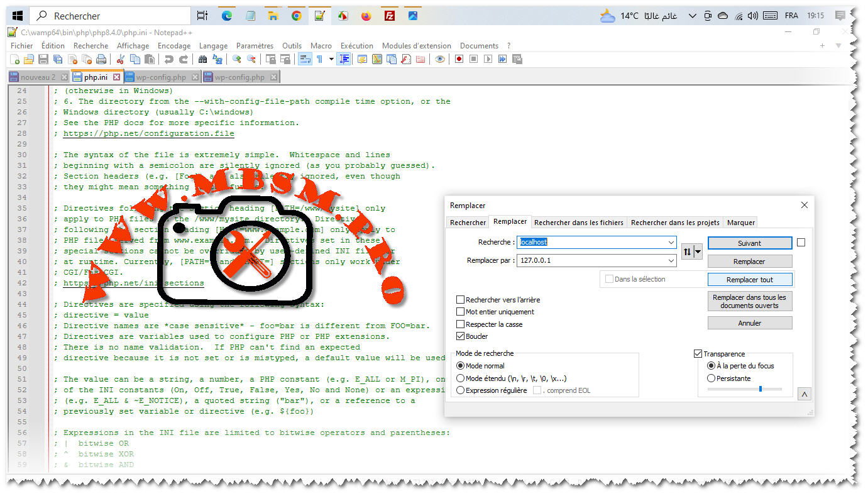This screenshot has height=496, width=868.
Task: Switch to the Marquer tab
Action: click(740, 223)
